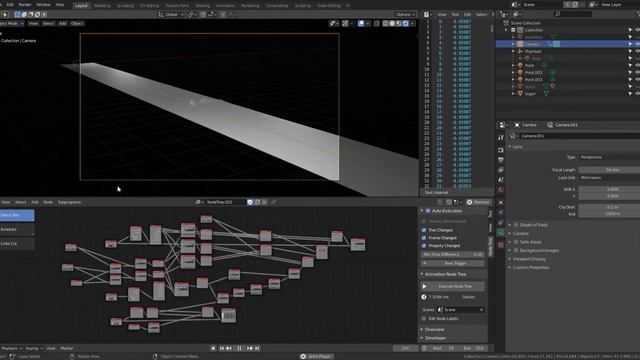Click the Start frame field
The image size is (640, 360).
pyautogui.click(x=444, y=348)
